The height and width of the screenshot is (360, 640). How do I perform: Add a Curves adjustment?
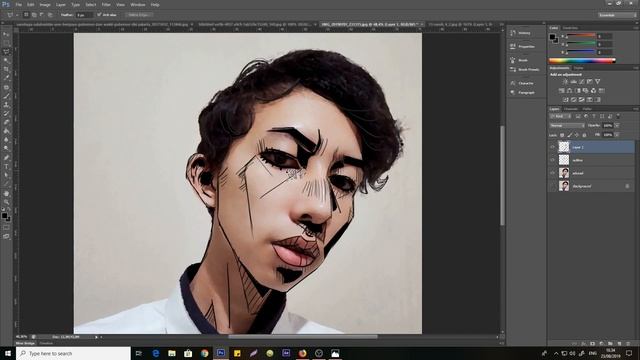pyautogui.click(x=582, y=82)
